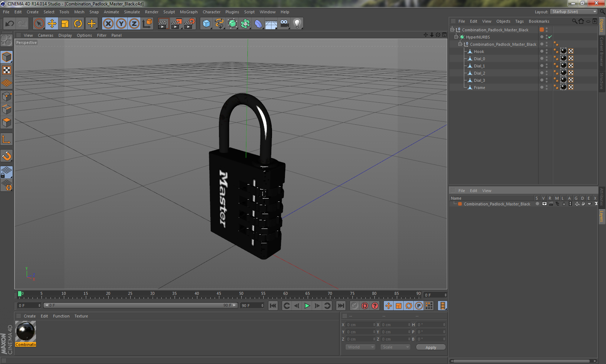Click the record active objects button

click(355, 306)
